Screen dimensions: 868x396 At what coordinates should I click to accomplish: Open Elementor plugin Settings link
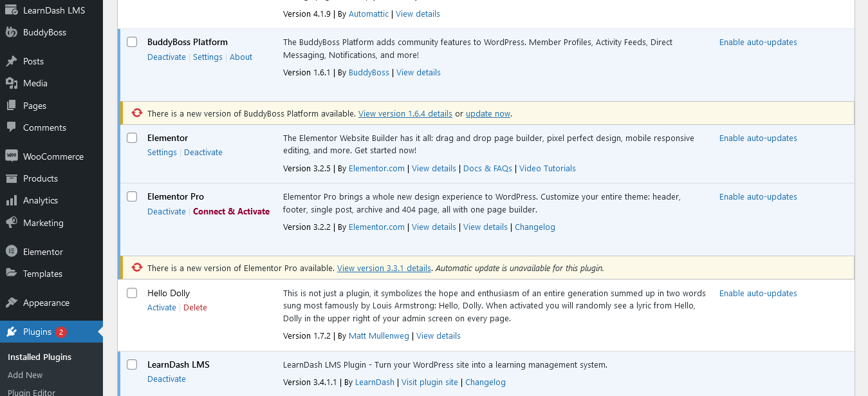point(162,152)
